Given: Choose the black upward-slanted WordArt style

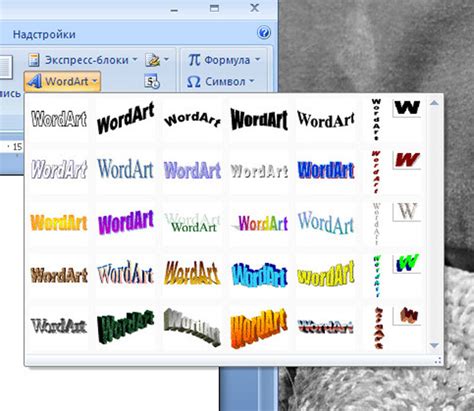Looking at the screenshot, I should point(126,118).
